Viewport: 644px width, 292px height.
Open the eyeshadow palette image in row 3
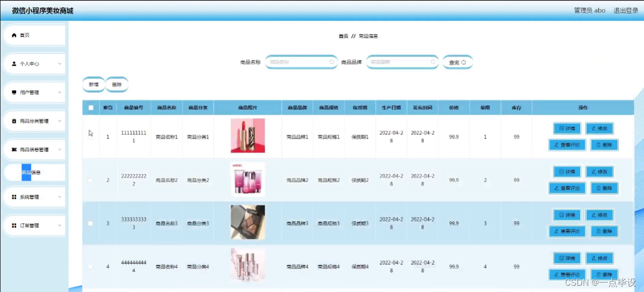[248, 222]
